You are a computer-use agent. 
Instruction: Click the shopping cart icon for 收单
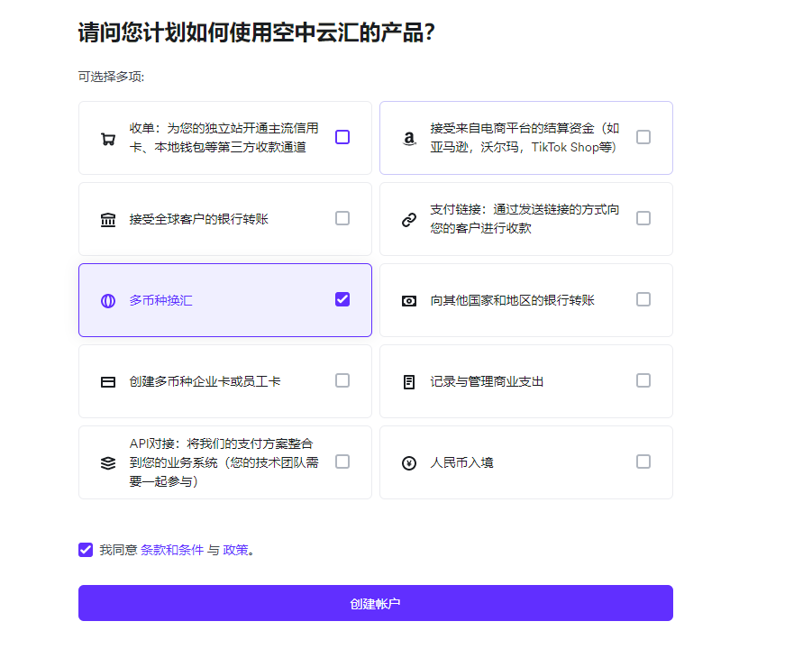point(108,139)
